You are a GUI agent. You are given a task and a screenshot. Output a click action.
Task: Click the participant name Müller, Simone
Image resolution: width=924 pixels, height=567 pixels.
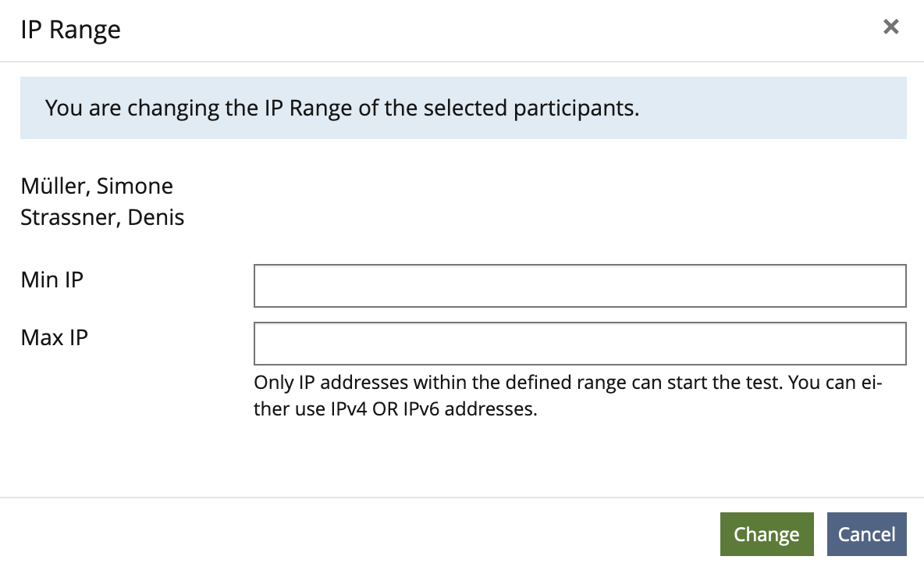pos(96,186)
